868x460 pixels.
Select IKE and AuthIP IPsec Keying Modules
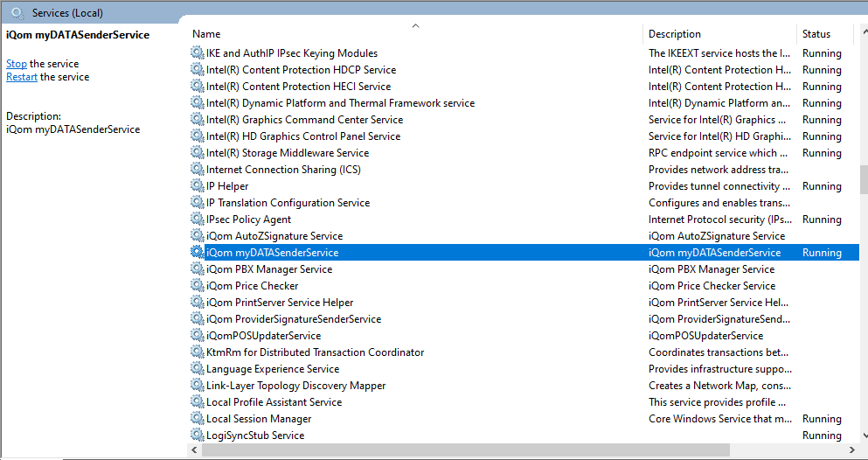click(292, 53)
